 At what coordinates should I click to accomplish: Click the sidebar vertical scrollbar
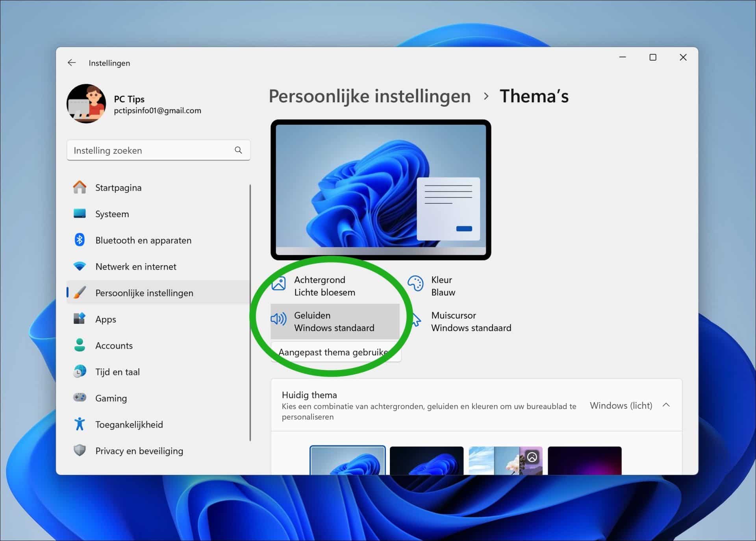click(x=250, y=313)
